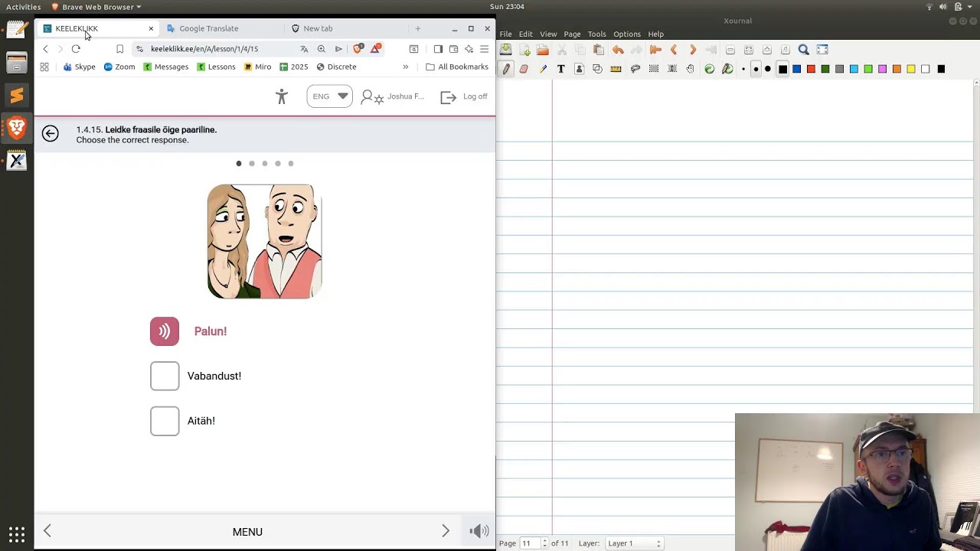Open the Brave hamburger menu

pyautogui.click(x=484, y=49)
